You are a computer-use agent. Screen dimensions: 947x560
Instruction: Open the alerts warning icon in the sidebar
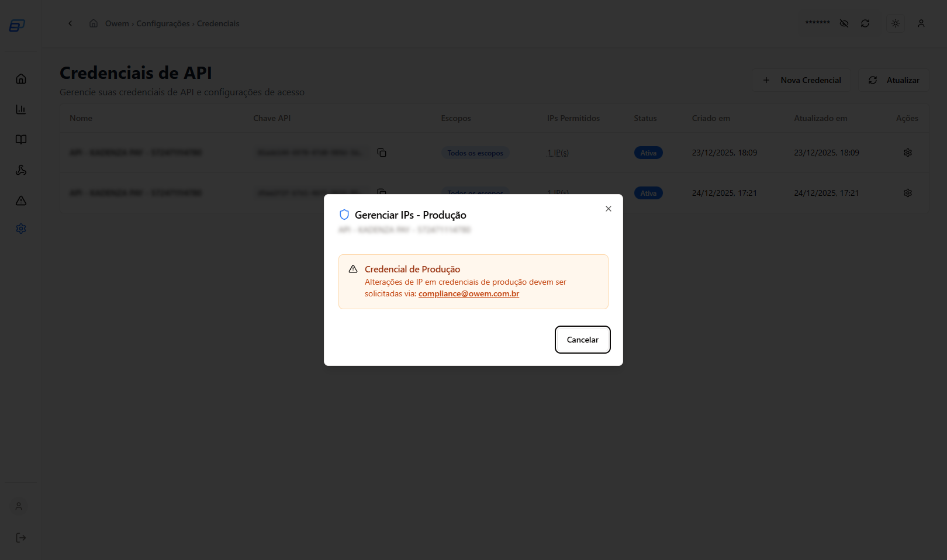(21, 201)
